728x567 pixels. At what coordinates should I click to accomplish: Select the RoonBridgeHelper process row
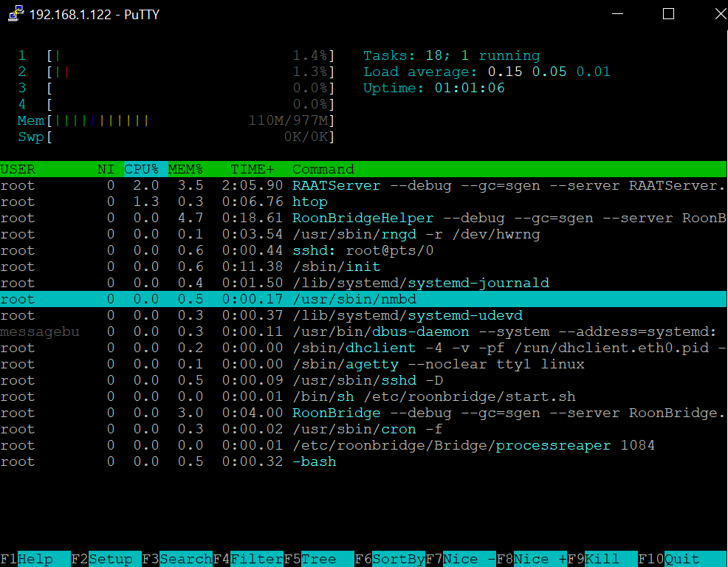click(x=363, y=218)
